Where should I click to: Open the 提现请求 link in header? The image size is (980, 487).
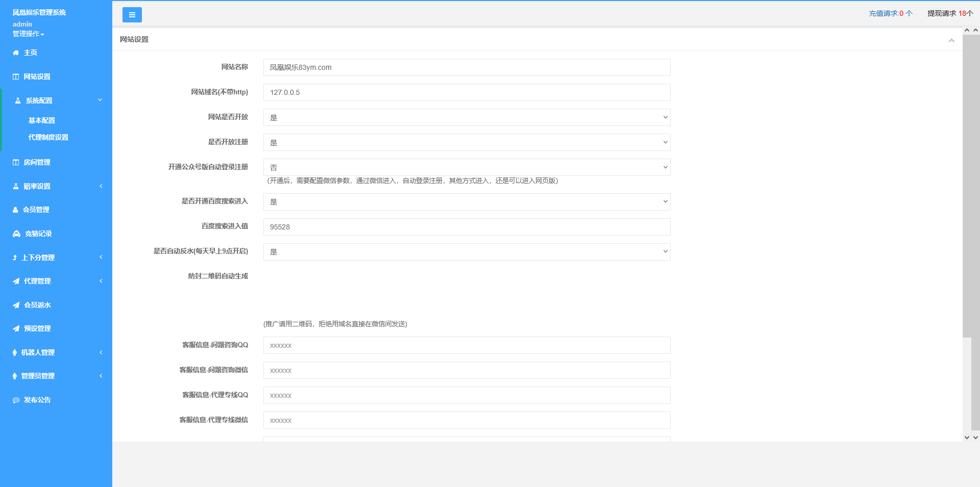click(950, 13)
